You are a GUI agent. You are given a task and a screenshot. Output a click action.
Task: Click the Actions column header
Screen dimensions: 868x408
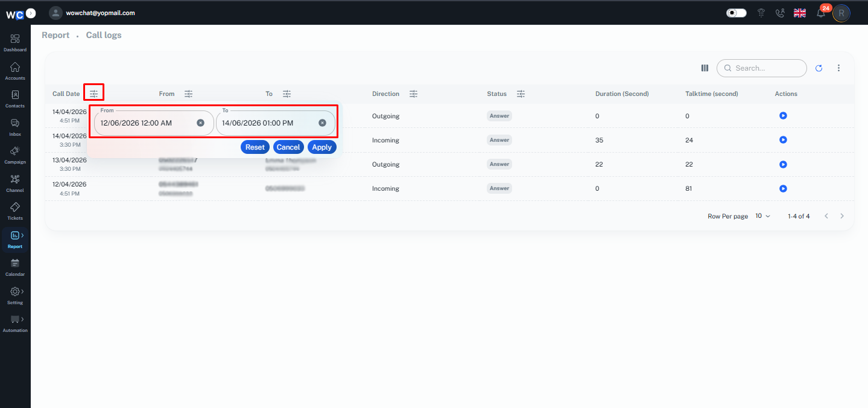[x=786, y=94]
